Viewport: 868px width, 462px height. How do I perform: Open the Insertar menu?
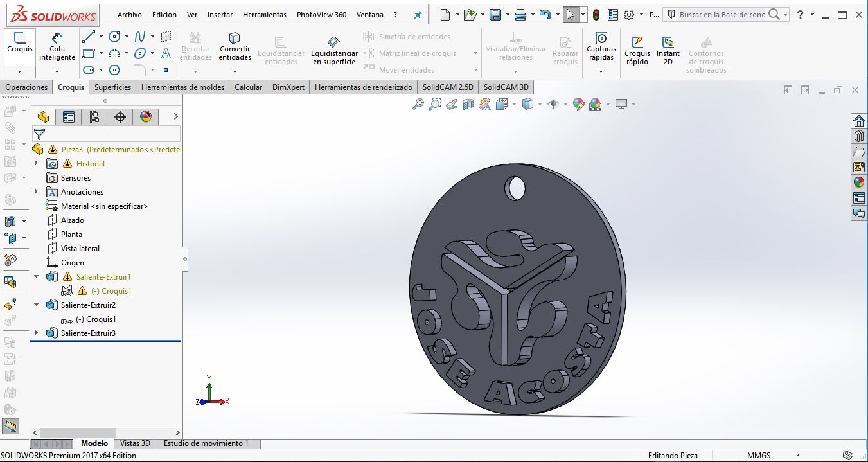[220, 15]
